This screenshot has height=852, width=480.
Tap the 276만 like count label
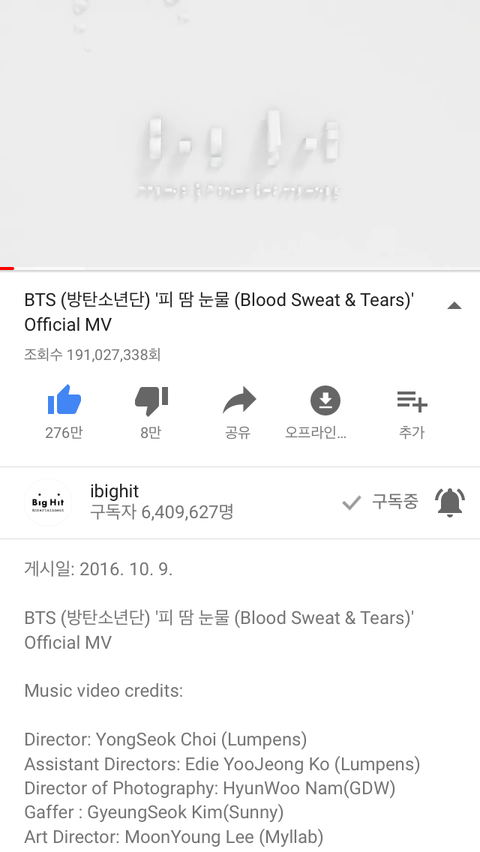pos(64,433)
